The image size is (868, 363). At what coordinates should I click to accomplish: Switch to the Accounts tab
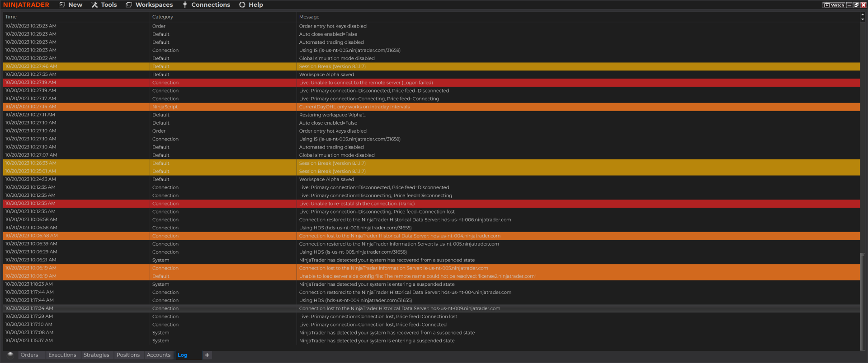(x=159, y=355)
